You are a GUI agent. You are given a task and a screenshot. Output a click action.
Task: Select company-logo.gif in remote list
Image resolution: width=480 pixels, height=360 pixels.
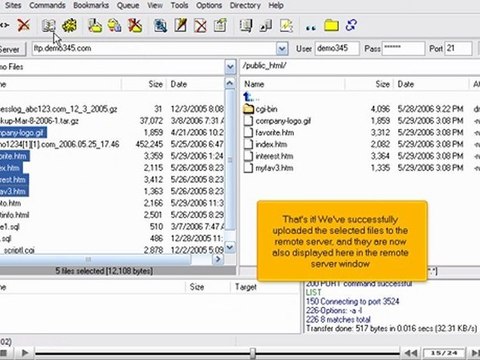point(283,121)
